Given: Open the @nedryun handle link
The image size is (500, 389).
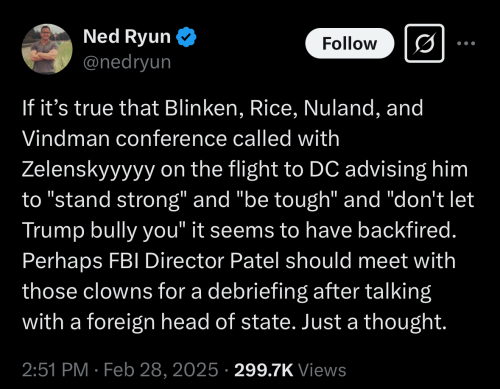Looking at the screenshot, I should tap(127, 62).
